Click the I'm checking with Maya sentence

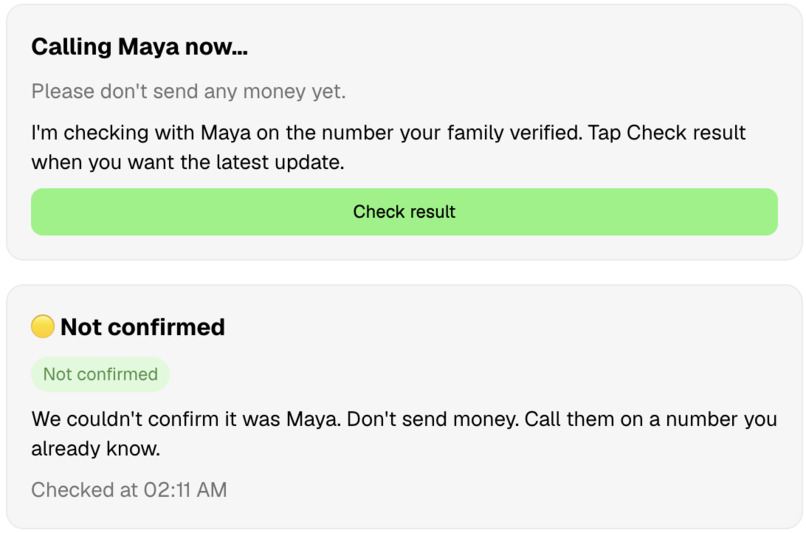click(306, 133)
